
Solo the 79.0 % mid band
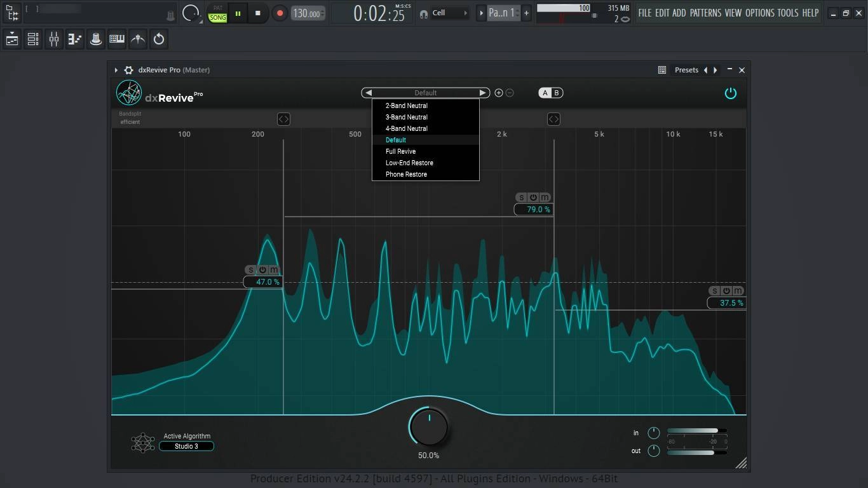(x=522, y=198)
